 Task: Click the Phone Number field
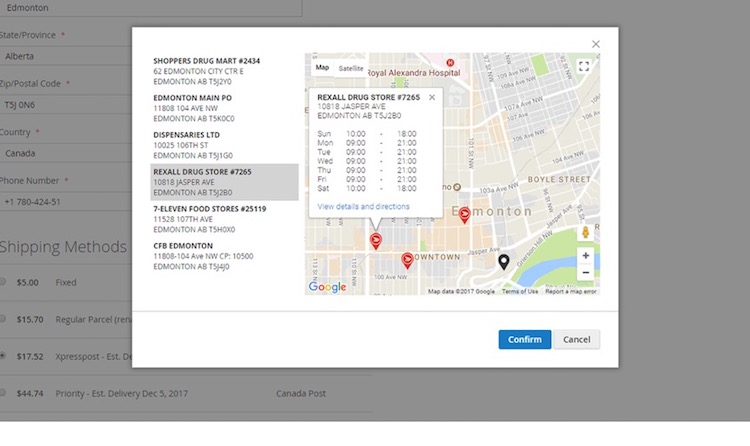coord(66,201)
